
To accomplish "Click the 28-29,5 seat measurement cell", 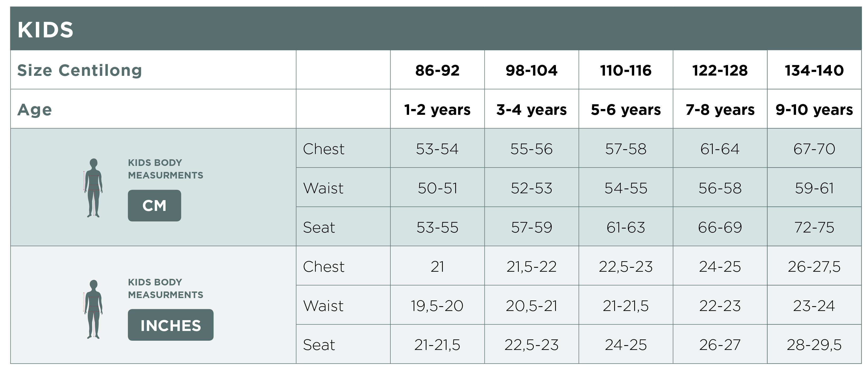I will (x=814, y=345).
